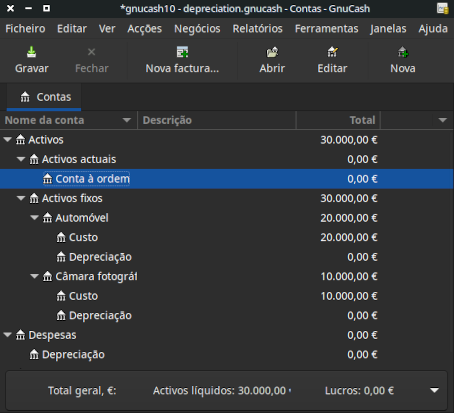Open the Ver menu

(x=107, y=29)
